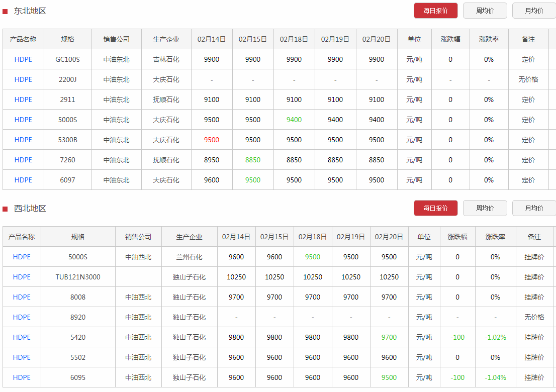
Task: Open HDPE link in TUB121N3000 row
Action: tap(22, 277)
